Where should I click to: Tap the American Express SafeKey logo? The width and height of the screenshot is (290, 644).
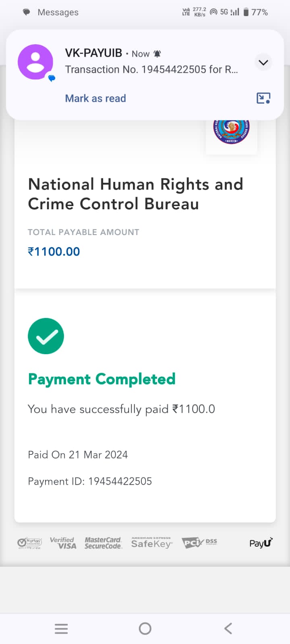[152, 543]
